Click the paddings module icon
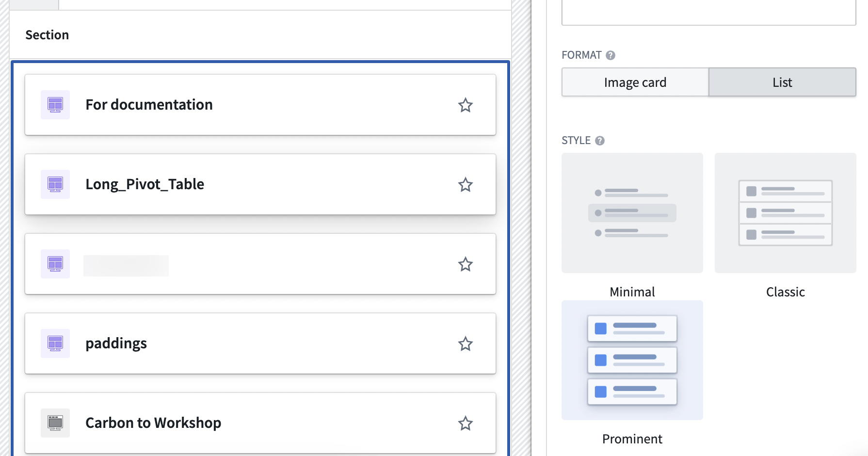Image resolution: width=868 pixels, height=456 pixels. pos(55,343)
